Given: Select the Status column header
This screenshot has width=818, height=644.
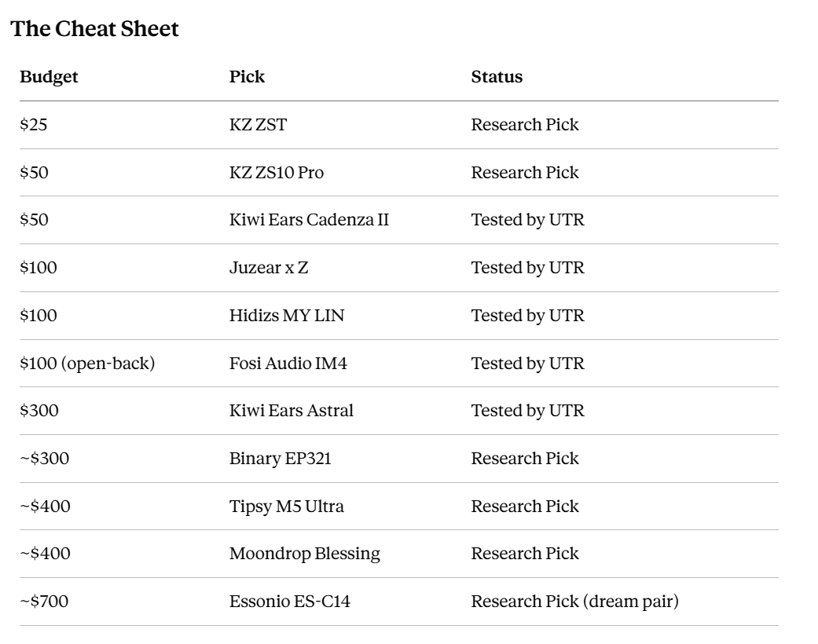Looking at the screenshot, I should click(497, 77).
